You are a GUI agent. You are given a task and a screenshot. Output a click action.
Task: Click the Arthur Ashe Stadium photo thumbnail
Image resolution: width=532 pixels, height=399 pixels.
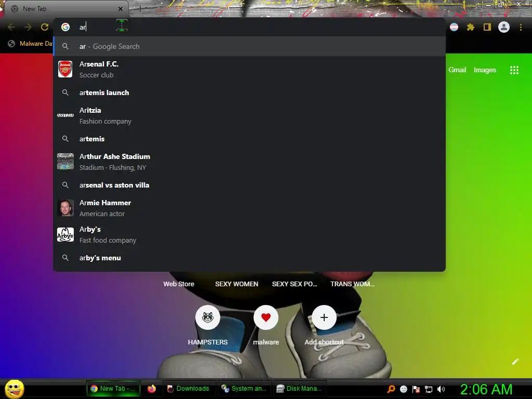[x=65, y=162]
